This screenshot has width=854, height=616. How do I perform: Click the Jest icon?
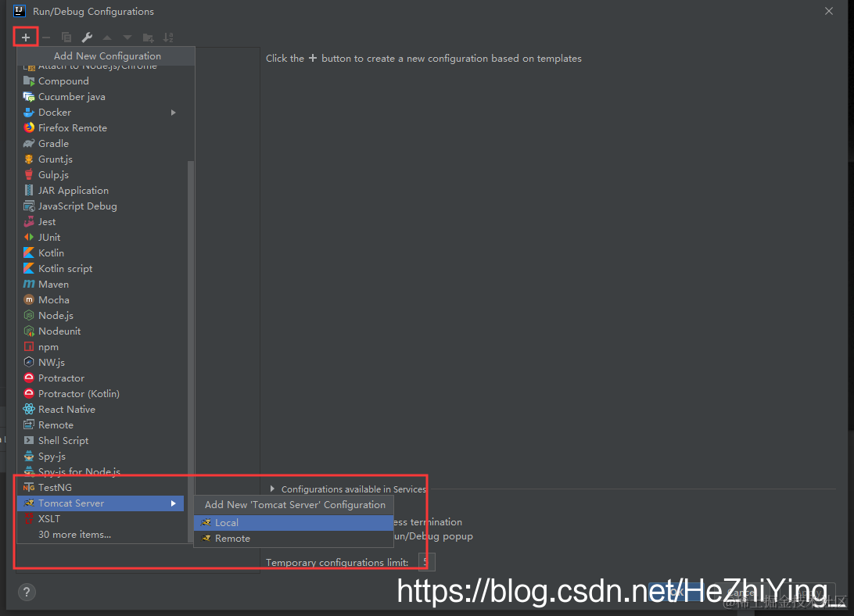coord(29,222)
